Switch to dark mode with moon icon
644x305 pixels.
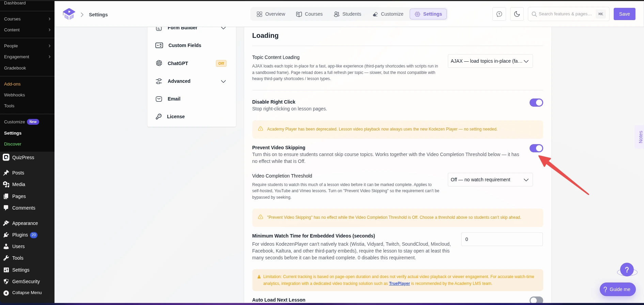(517, 14)
